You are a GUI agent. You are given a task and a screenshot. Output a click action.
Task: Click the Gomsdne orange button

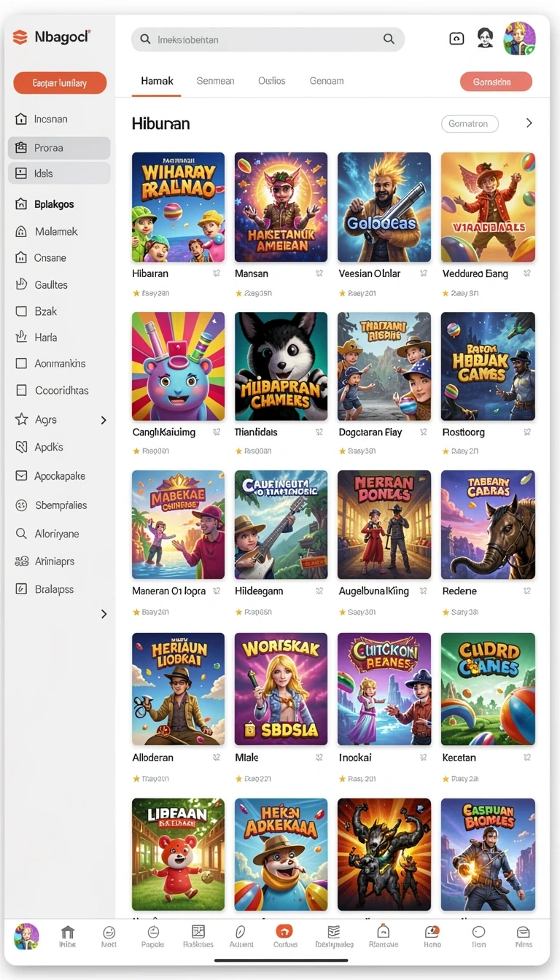tap(496, 82)
